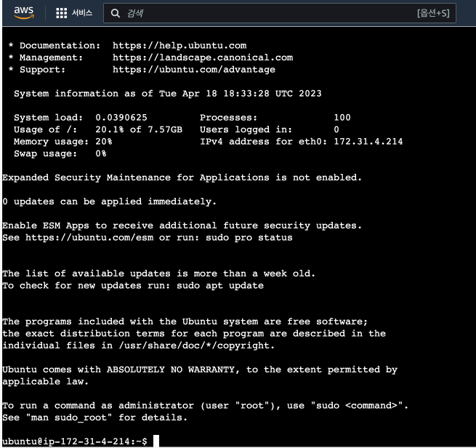The height and width of the screenshot is (448, 476).
Task: Click the https://help.ubuntu.com documentation URL
Action: coord(179,46)
